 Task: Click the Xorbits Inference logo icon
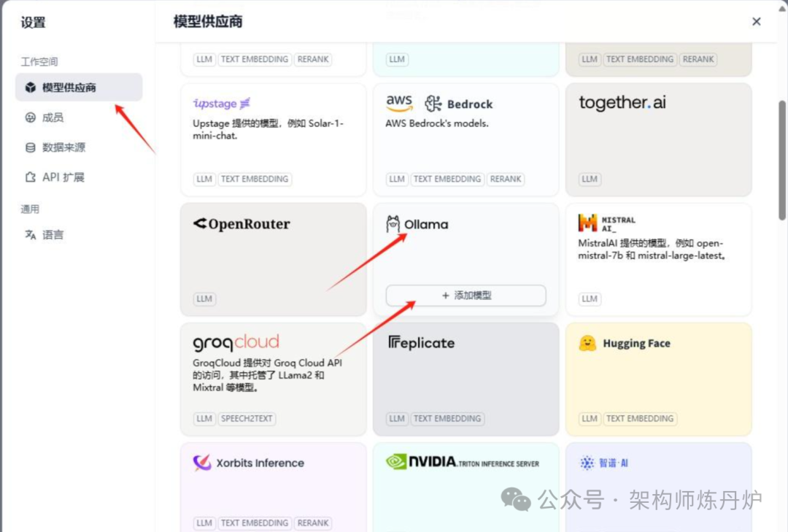pos(202,463)
